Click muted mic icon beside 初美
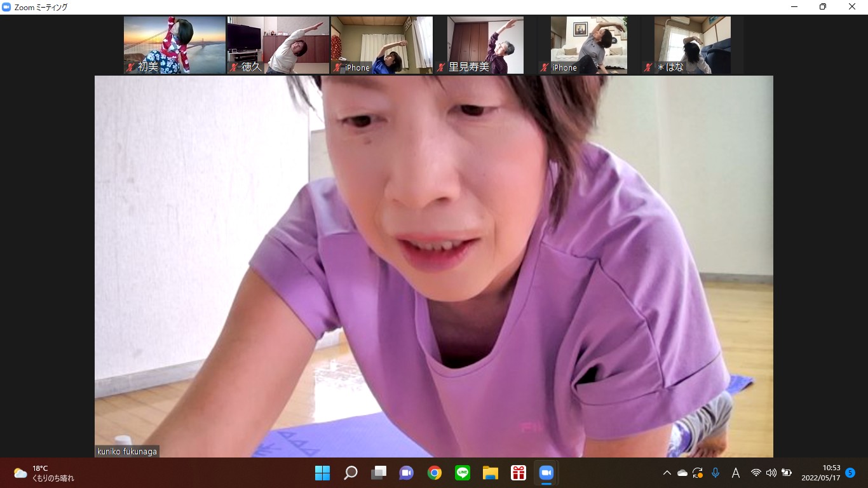Screen dimensions: 868x488 click(x=131, y=67)
